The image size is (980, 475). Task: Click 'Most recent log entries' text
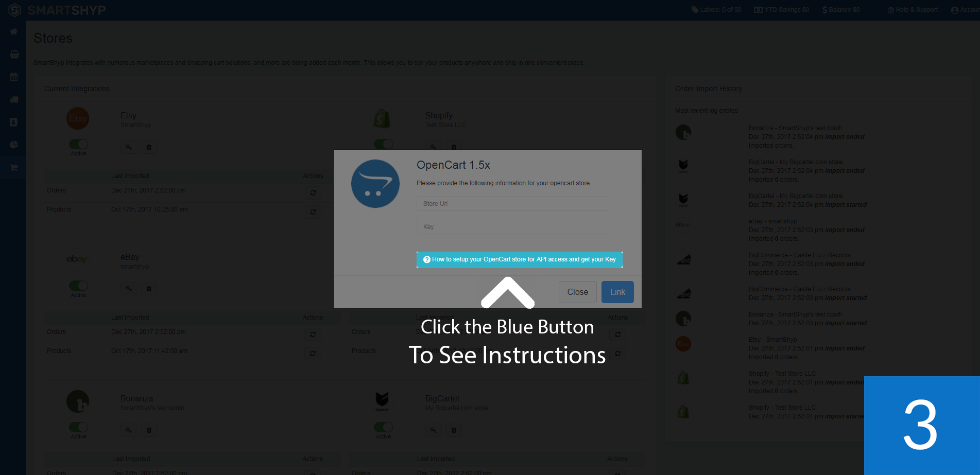(706, 111)
